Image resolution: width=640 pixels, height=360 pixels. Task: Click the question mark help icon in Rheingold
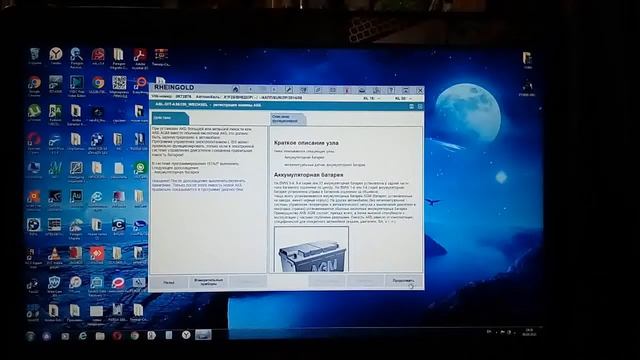pos(391,90)
